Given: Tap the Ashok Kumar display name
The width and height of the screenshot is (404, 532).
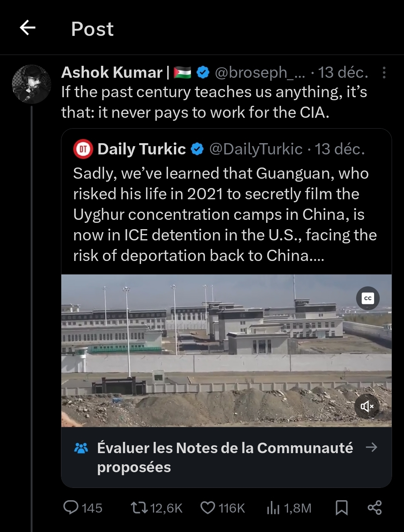Looking at the screenshot, I should [112, 73].
